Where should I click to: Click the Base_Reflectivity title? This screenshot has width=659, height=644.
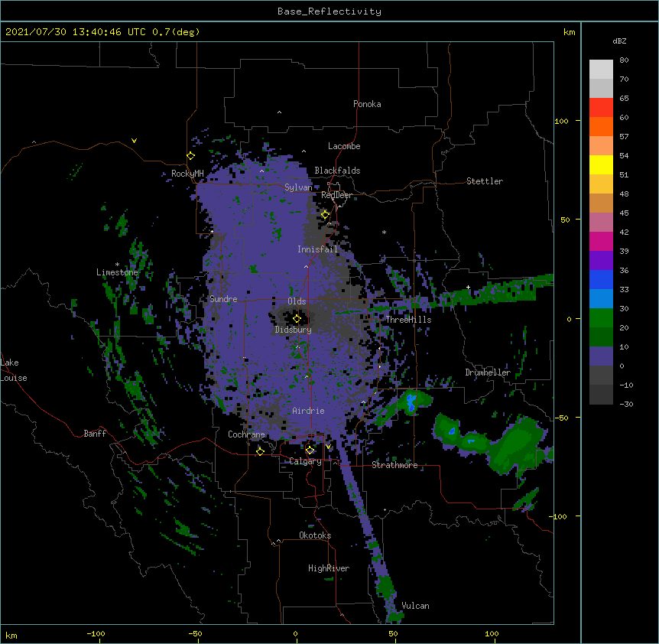click(x=329, y=11)
